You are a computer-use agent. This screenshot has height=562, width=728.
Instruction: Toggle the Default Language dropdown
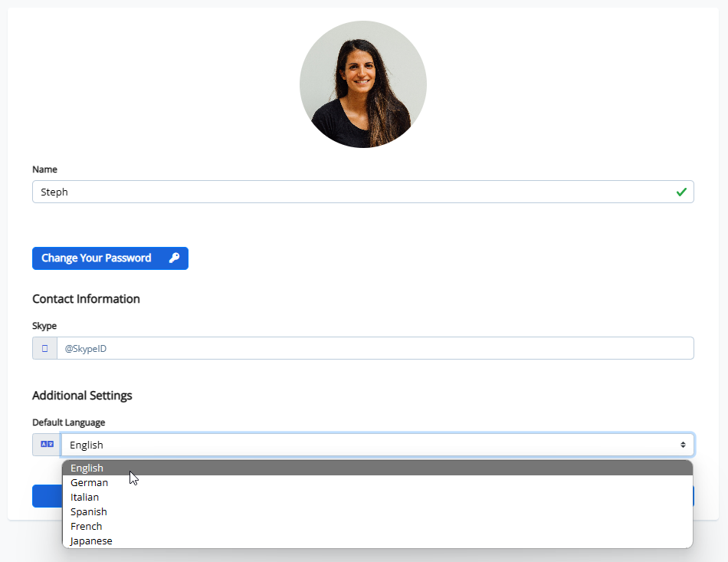[x=378, y=445]
